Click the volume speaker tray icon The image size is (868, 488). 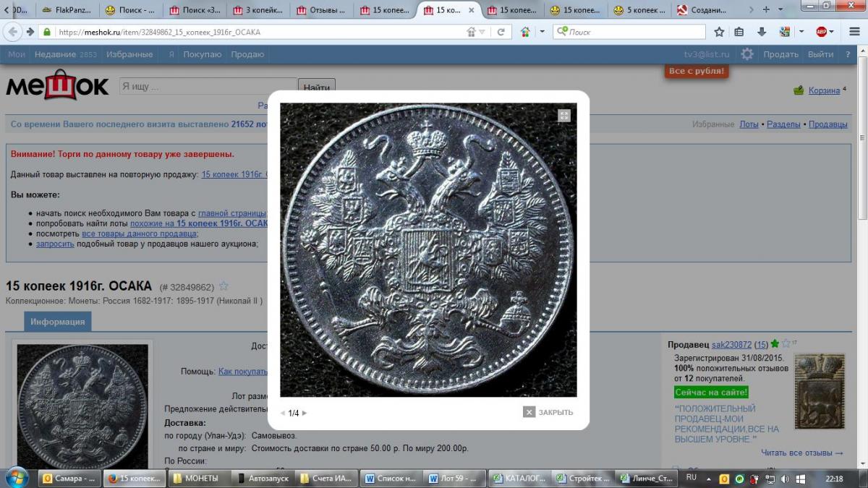(785, 479)
